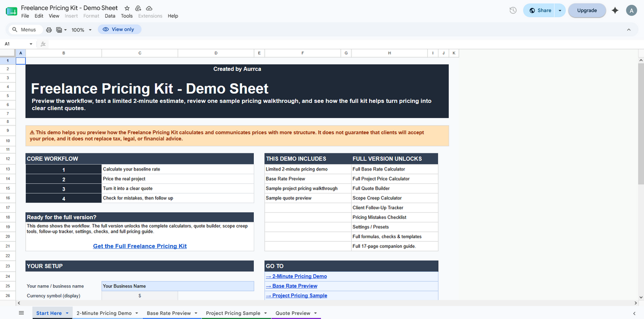Viewport: 644px width, 319px height.
Task: Click the select-all corner box
Action: [x=8, y=53]
